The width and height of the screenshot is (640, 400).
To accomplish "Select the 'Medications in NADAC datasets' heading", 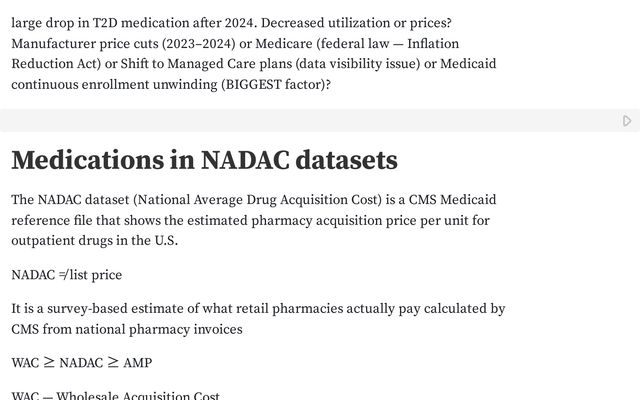I will click(x=204, y=160).
